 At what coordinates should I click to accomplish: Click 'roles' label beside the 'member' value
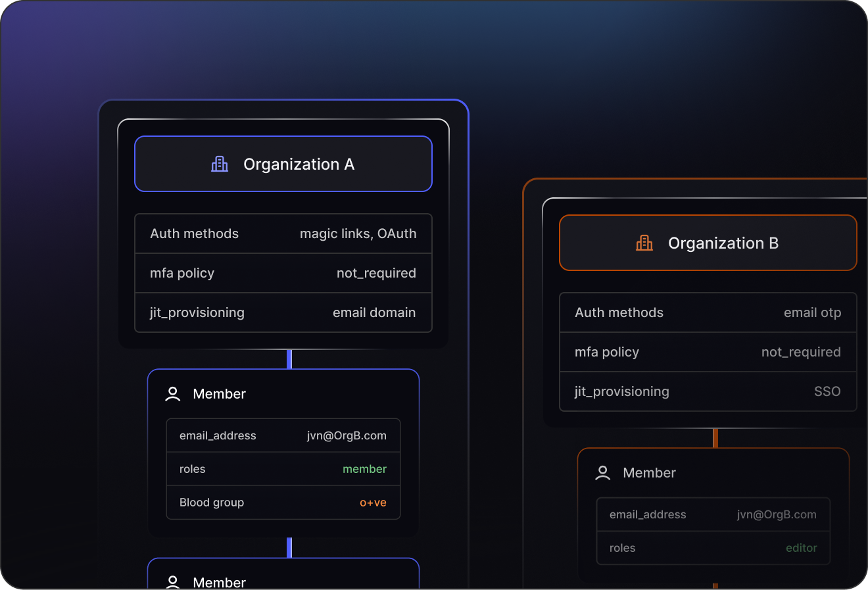point(193,469)
